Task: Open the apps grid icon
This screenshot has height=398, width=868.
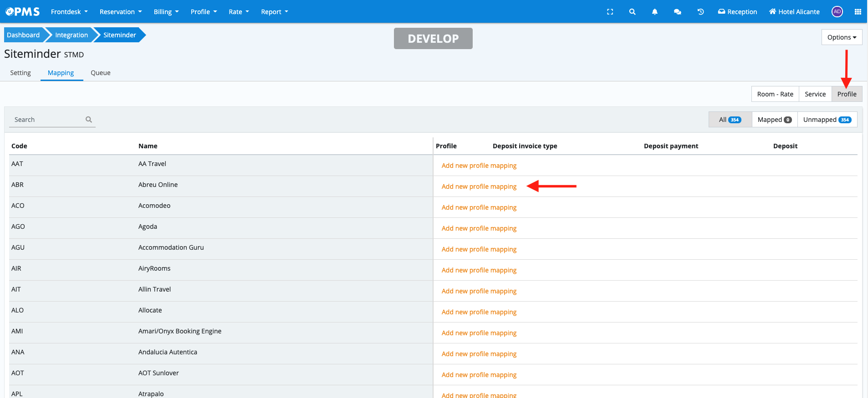Action: (x=858, y=12)
